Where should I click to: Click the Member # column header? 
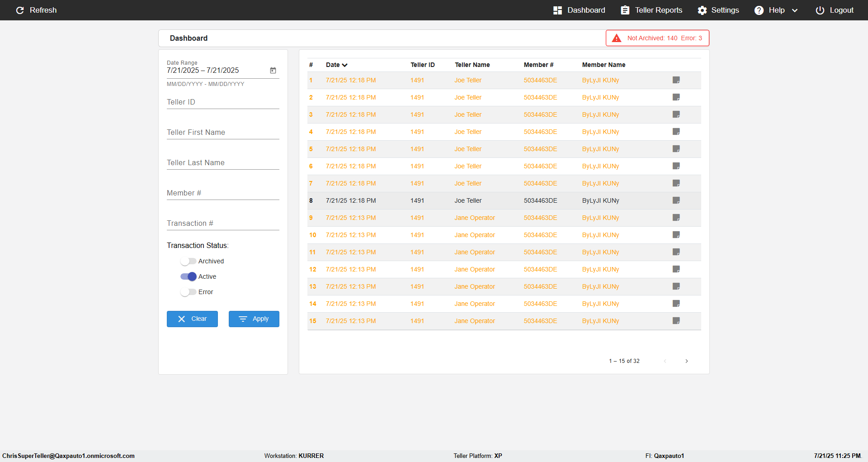pos(538,65)
